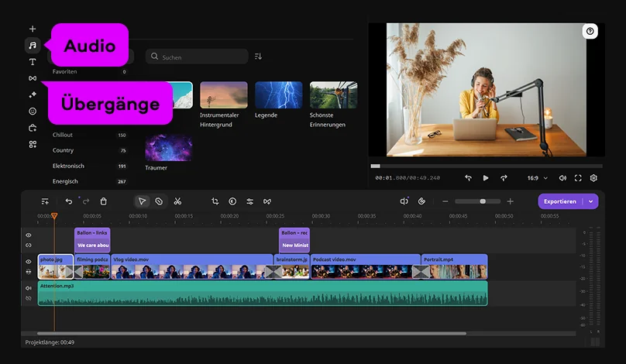Viewport: 626px width, 364px height.
Task: Select the scissors split tool
Action: point(177,201)
